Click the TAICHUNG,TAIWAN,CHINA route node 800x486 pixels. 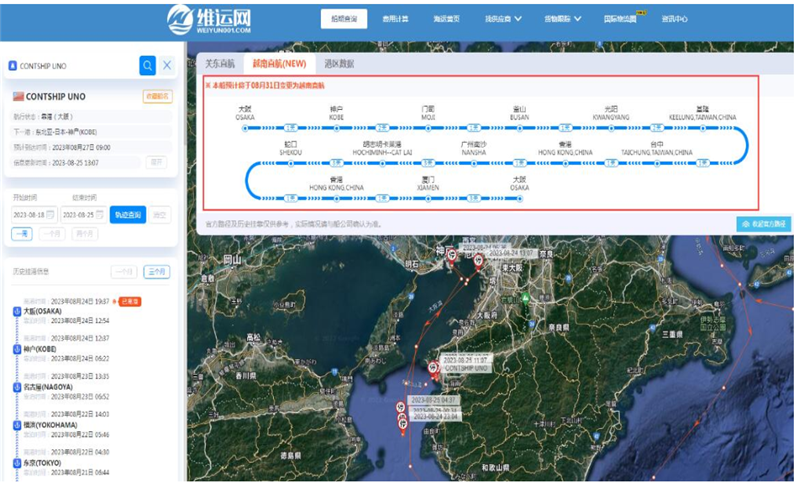point(657,164)
